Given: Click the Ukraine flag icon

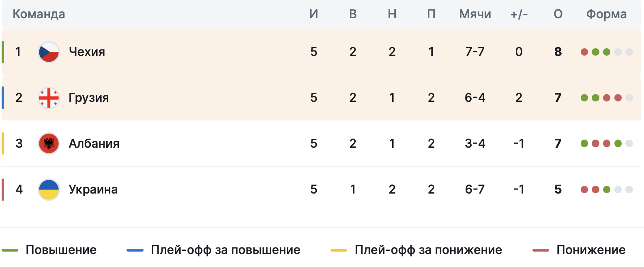Looking at the screenshot, I should (49, 189).
